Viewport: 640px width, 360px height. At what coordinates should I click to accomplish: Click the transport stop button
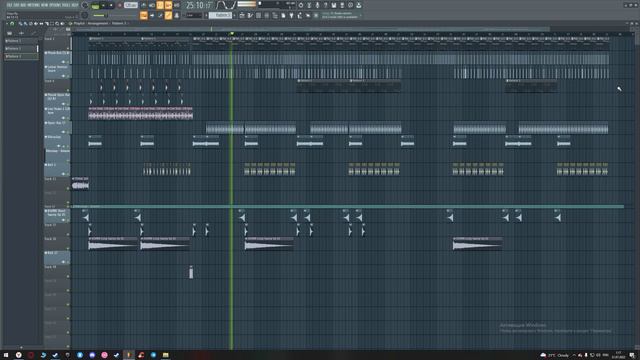coord(111,5)
